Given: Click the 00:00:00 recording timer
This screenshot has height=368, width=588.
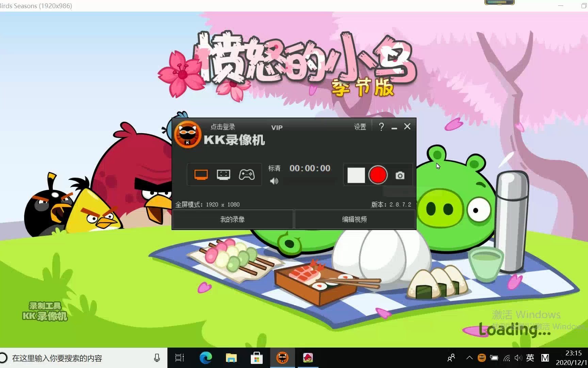Looking at the screenshot, I should point(310,168).
